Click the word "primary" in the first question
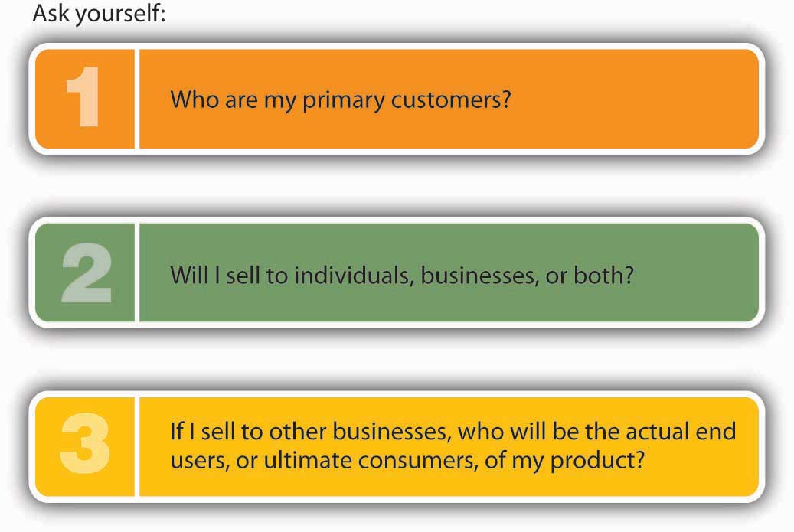 tap(343, 100)
